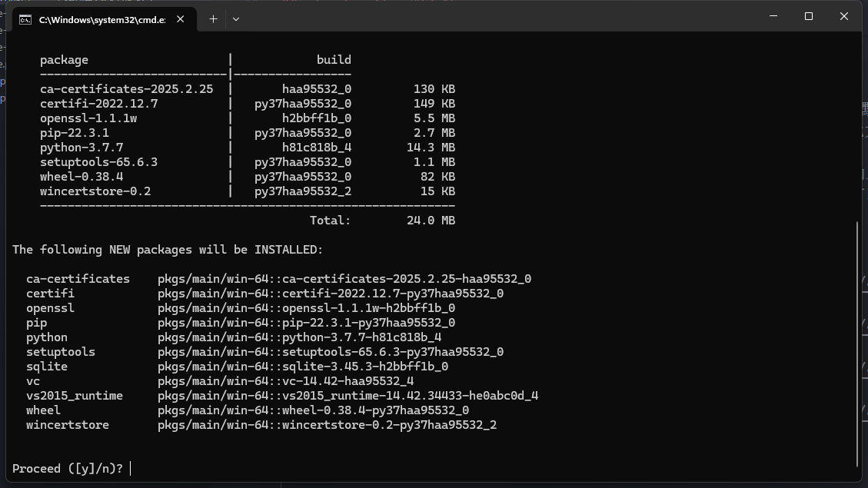868x488 pixels.
Task: Click the wincertstore-0.2 table row
Action: click(x=95, y=191)
